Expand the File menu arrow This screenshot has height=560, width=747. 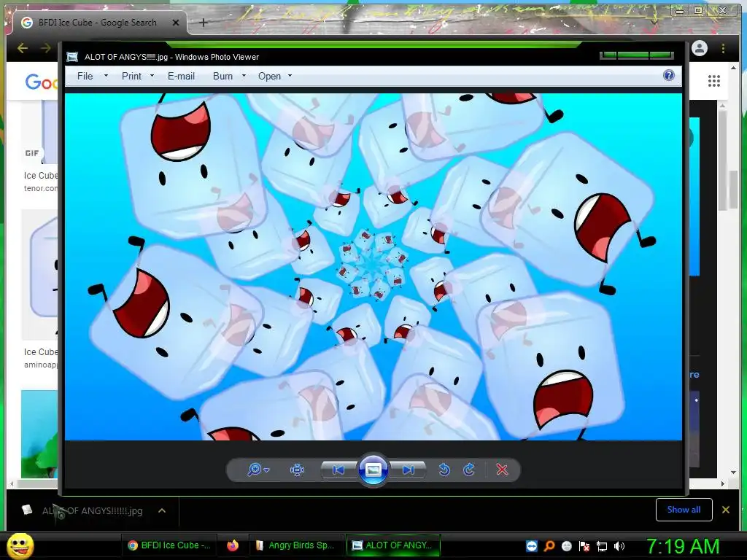107,76
